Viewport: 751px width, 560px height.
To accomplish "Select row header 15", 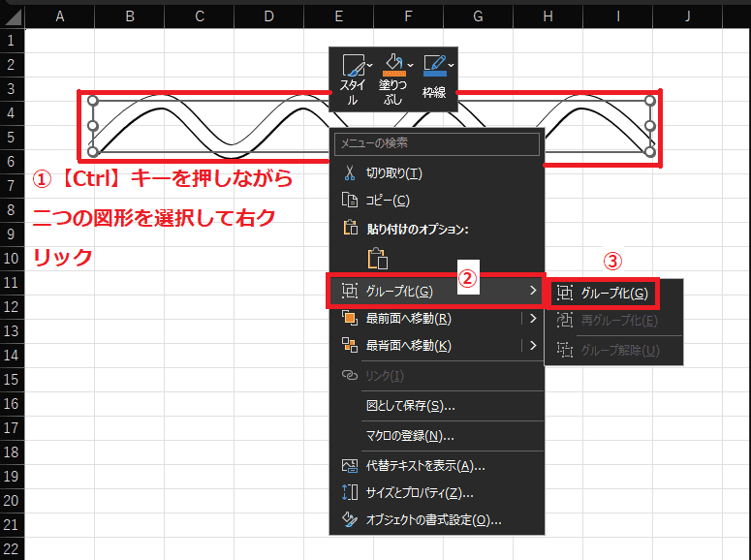I will point(12,380).
